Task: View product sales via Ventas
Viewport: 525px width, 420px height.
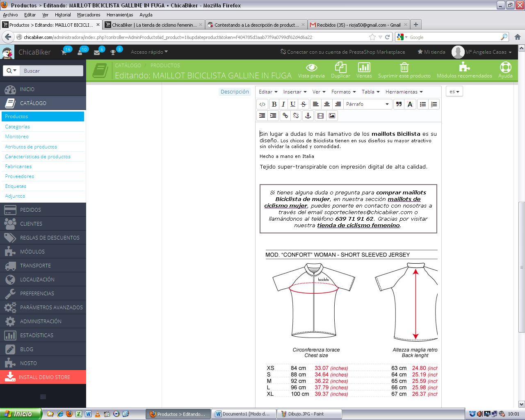Action: (364, 70)
